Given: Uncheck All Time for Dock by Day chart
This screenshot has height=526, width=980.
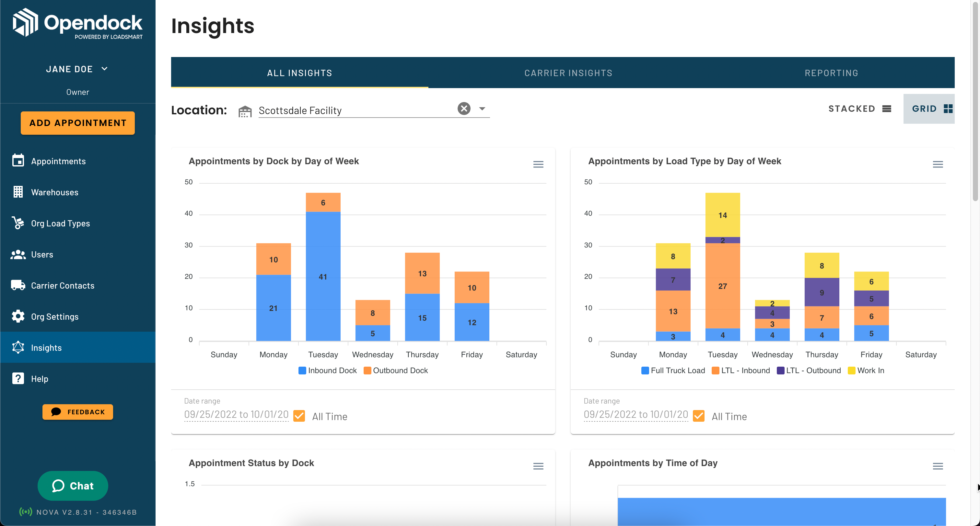Looking at the screenshot, I should tap(299, 416).
